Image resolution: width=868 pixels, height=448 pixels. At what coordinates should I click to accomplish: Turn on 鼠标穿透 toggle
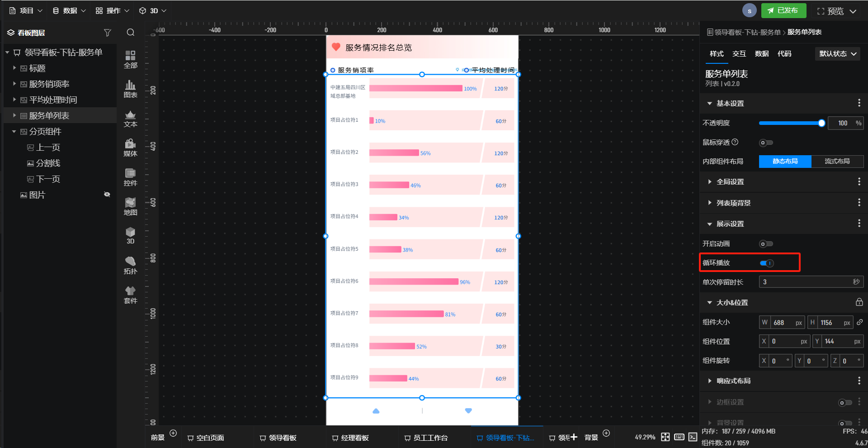coord(766,143)
